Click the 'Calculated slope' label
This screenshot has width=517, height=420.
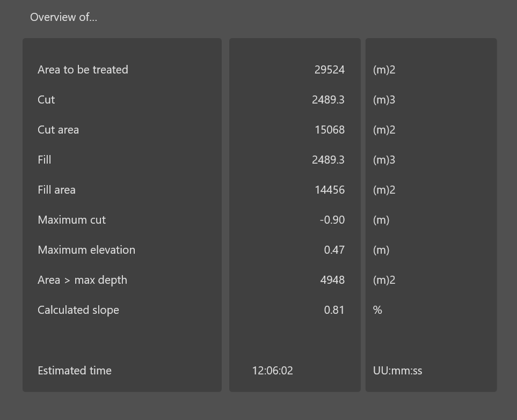tap(78, 310)
